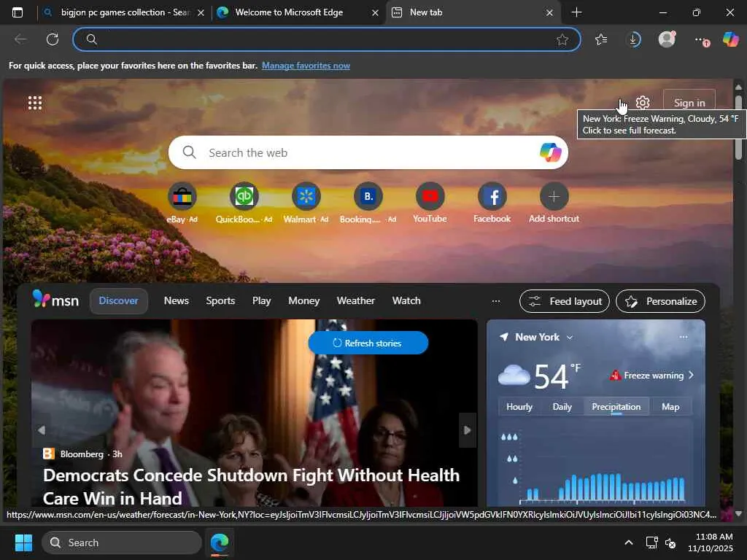747x560 pixels.
Task: Open the app launcher grid icon
Action: point(35,103)
